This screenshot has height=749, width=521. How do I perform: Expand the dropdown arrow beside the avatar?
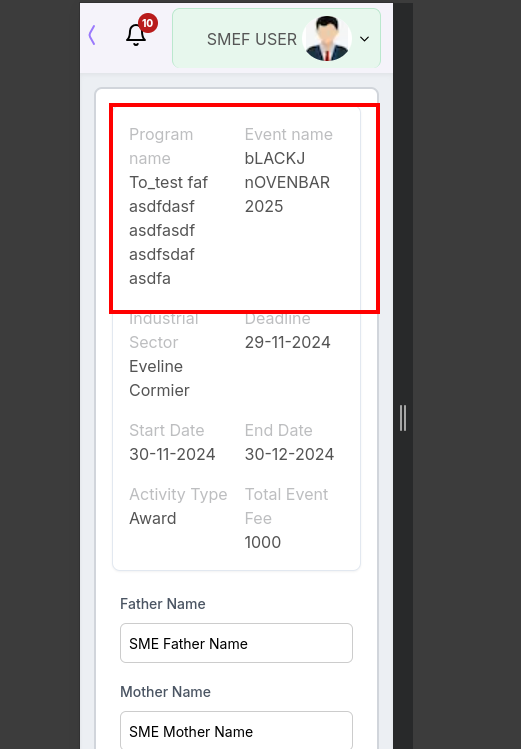[x=364, y=39]
